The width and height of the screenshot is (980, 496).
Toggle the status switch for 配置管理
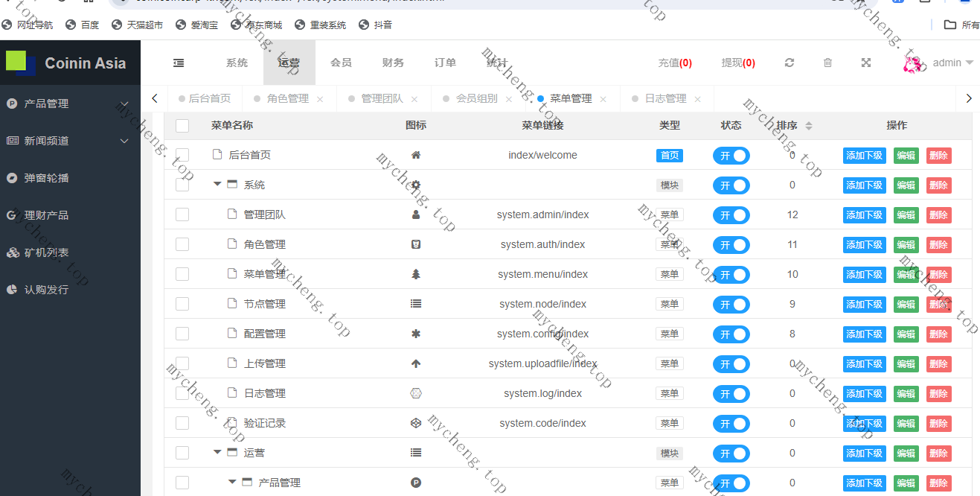(731, 334)
